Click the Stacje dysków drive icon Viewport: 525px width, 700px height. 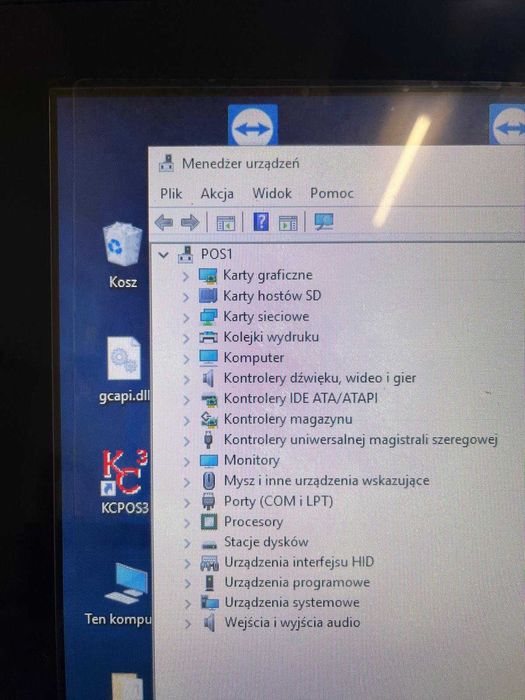(x=209, y=544)
